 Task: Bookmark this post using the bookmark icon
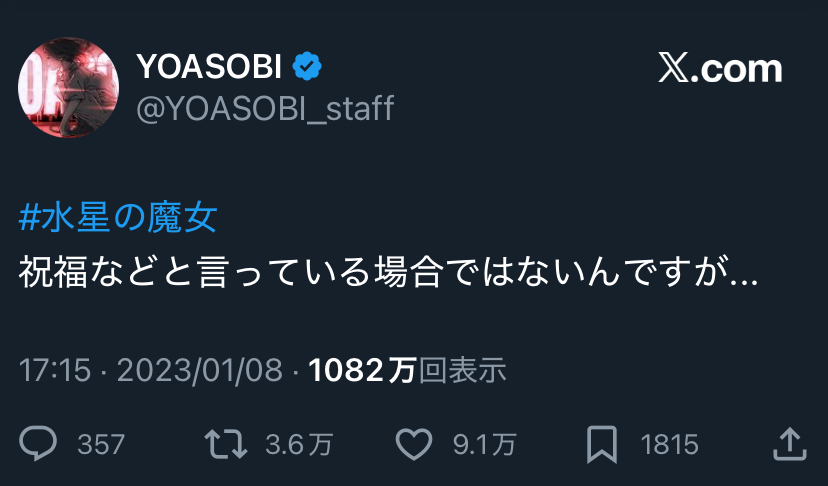coord(600,443)
